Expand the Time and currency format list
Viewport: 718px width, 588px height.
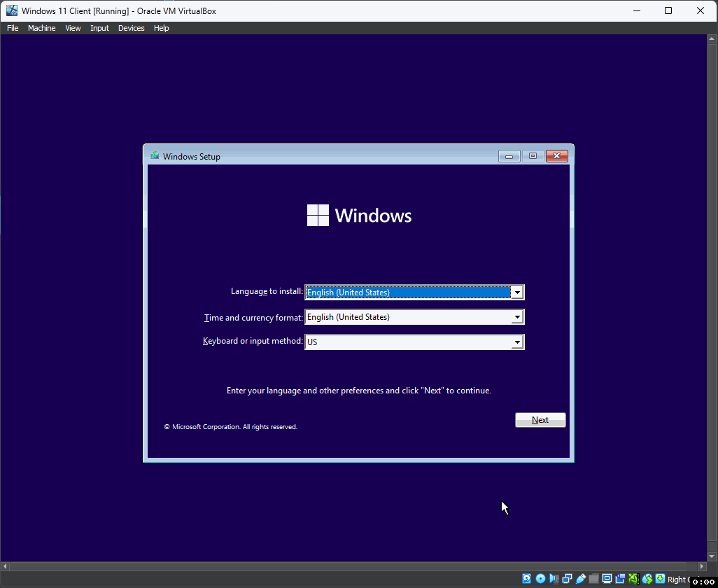coord(517,316)
